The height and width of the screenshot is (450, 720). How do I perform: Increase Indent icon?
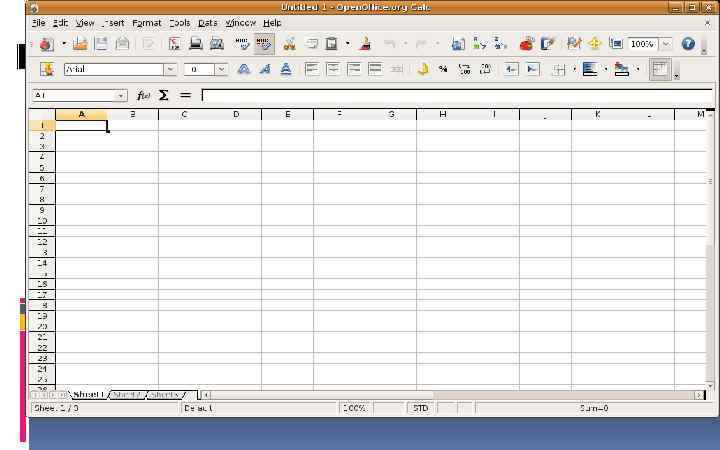click(532, 69)
